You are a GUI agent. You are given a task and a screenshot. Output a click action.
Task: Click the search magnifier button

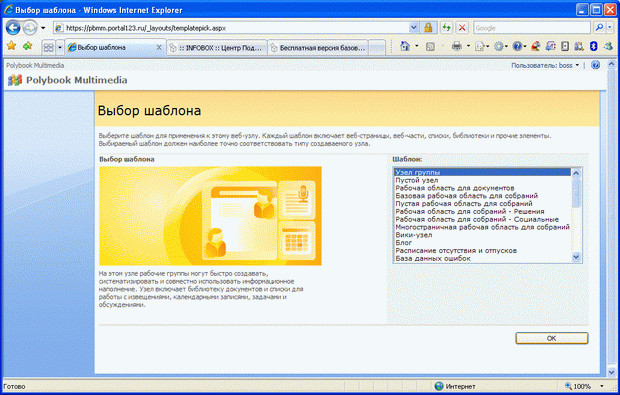[599, 28]
